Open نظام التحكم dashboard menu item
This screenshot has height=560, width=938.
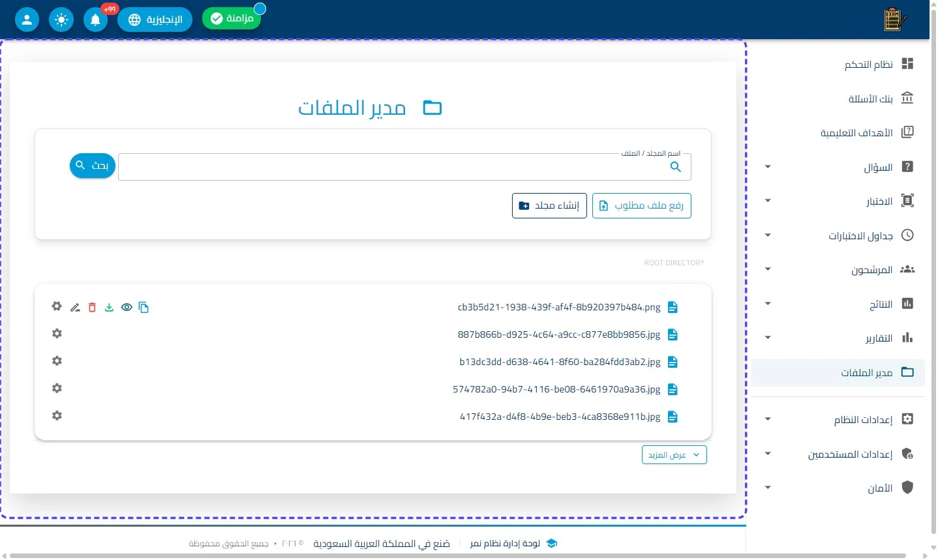click(838, 64)
